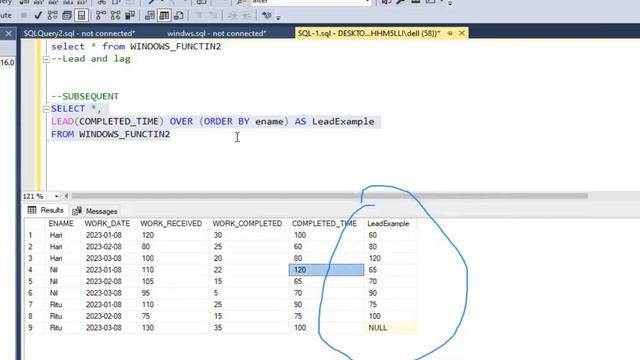Switch output to Results to File
640x360 pixels.
(179, 16)
